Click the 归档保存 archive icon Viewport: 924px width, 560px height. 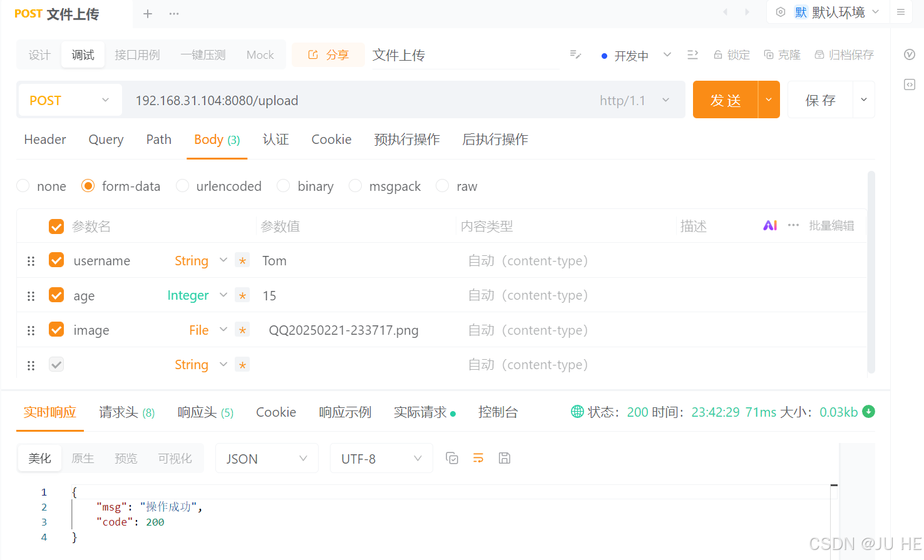coord(819,55)
